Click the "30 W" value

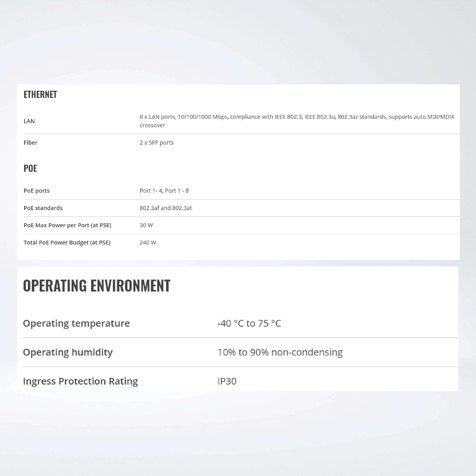146,225
